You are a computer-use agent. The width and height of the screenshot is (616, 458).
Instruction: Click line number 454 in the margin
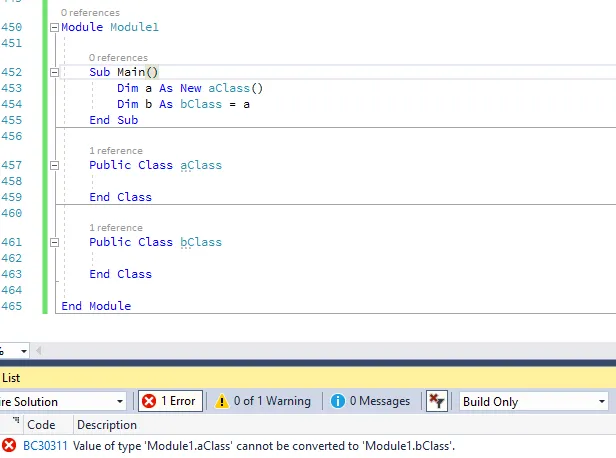point(11,104)
